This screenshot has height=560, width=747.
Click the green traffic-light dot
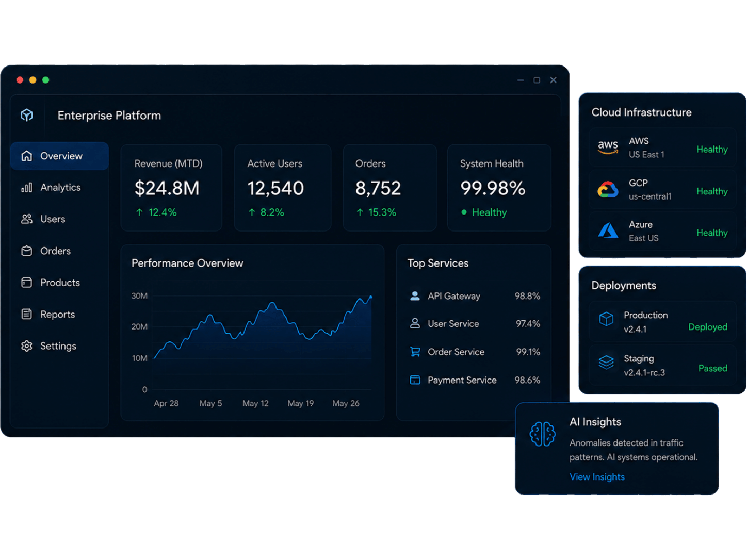click(x=45, y=80)
